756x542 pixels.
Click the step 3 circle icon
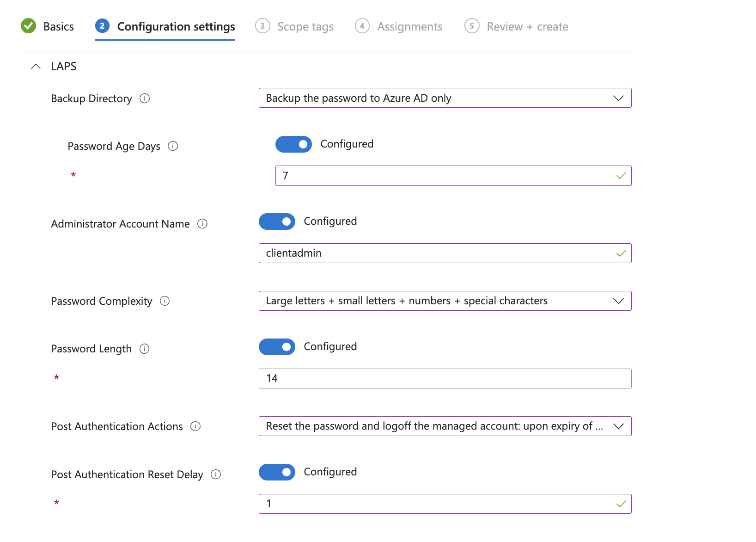pyautogui.click(x=262, y=26)
